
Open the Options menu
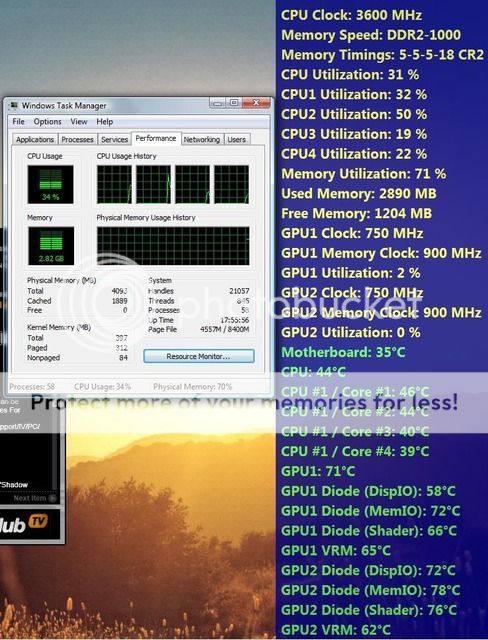tap(47, 122)
